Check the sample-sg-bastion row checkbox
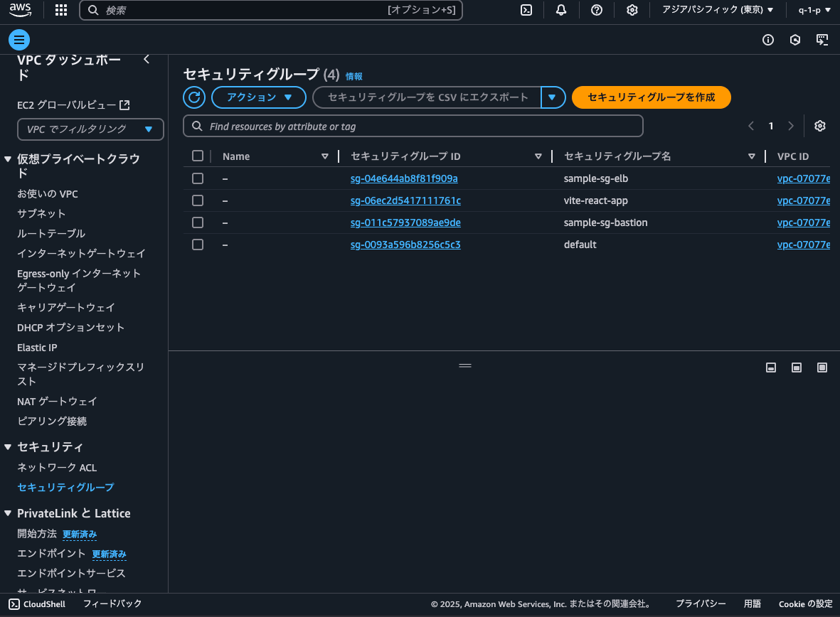 pyautogui.click(x=198, y=222)
